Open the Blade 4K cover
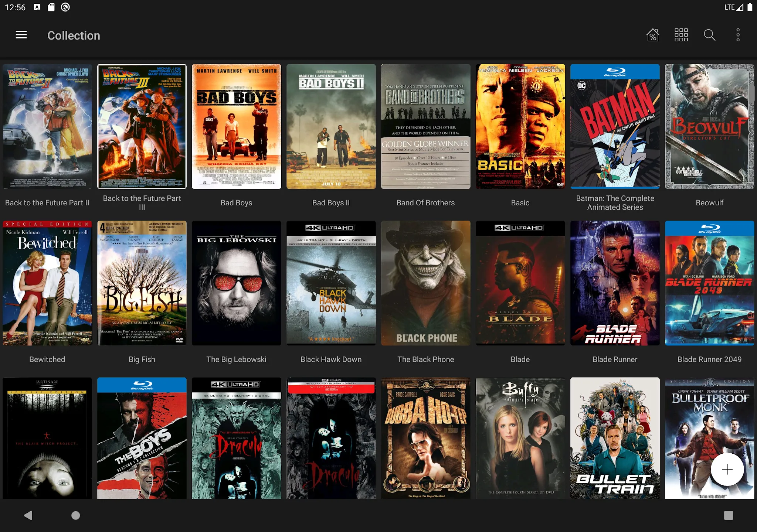This screenshot has width=757, height=532. [x=520, y=283]
